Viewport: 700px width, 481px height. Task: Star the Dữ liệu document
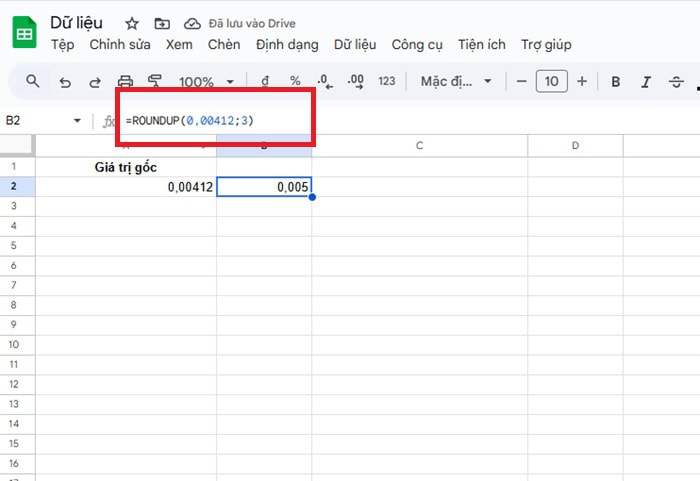[132, 23]
